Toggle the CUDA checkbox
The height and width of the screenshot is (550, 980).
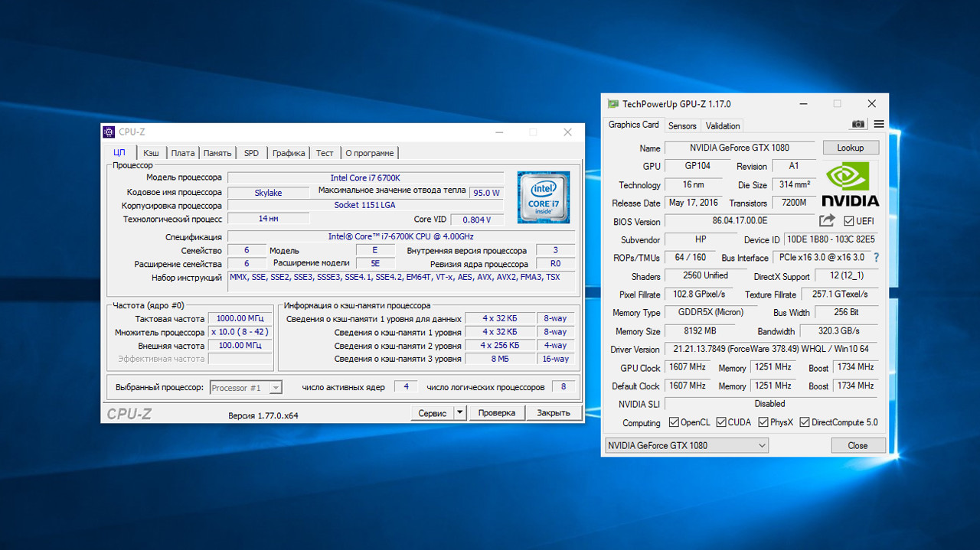(x=720, y=422)
